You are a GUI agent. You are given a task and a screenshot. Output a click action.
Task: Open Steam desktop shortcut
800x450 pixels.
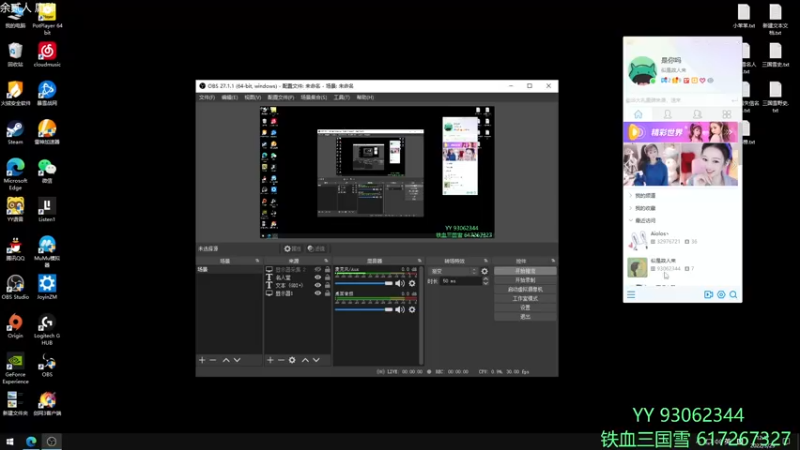15,133
